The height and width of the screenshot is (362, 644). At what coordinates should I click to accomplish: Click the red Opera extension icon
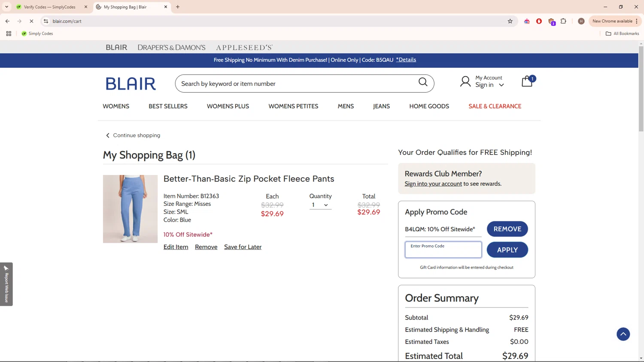click(539, 21)
